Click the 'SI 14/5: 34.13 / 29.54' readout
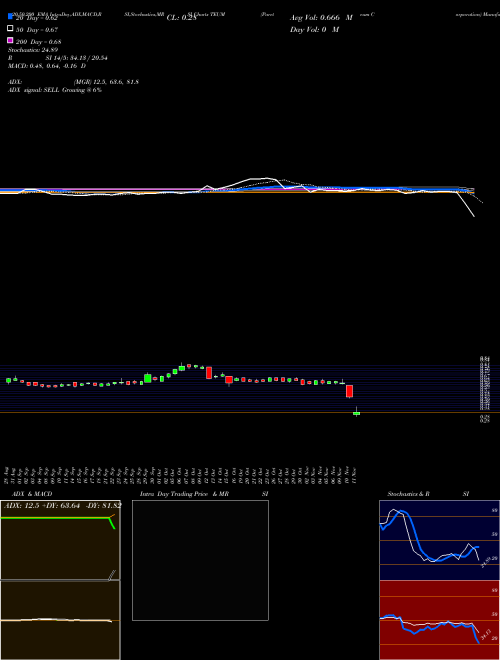Viewport: 500px width, 660px height. tap(77, 58)
